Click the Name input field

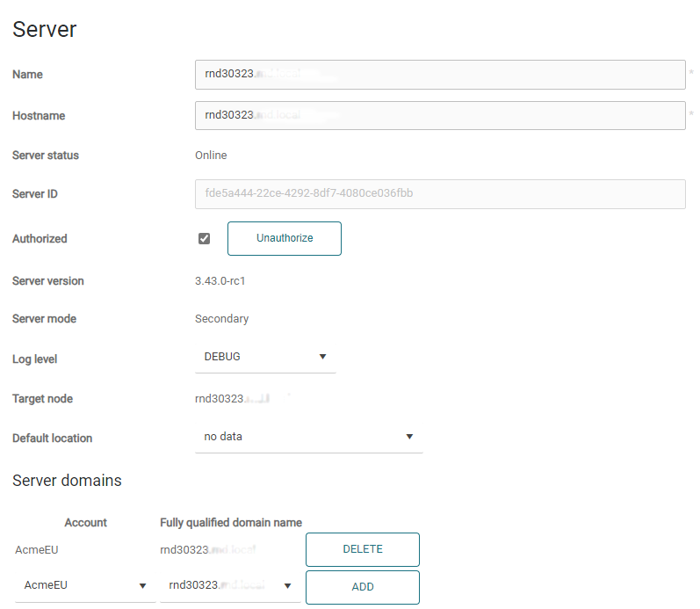coord(439,75)
